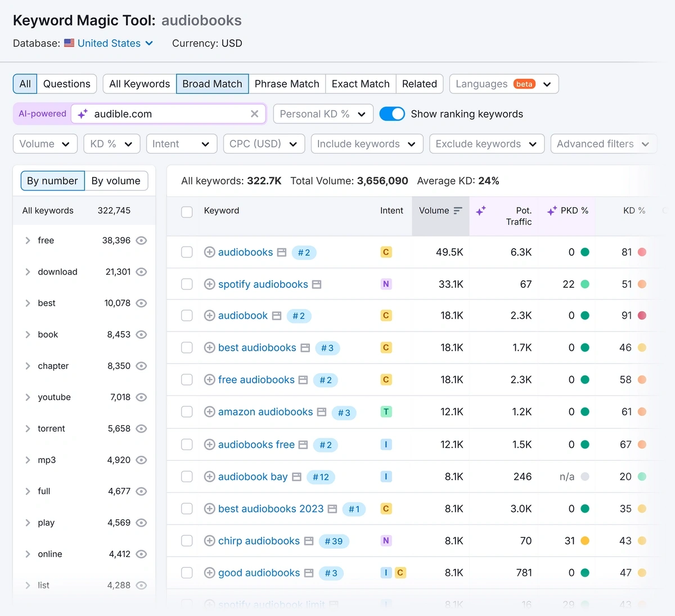Disable the Show ranking keywords toggle

coord(392,114)
